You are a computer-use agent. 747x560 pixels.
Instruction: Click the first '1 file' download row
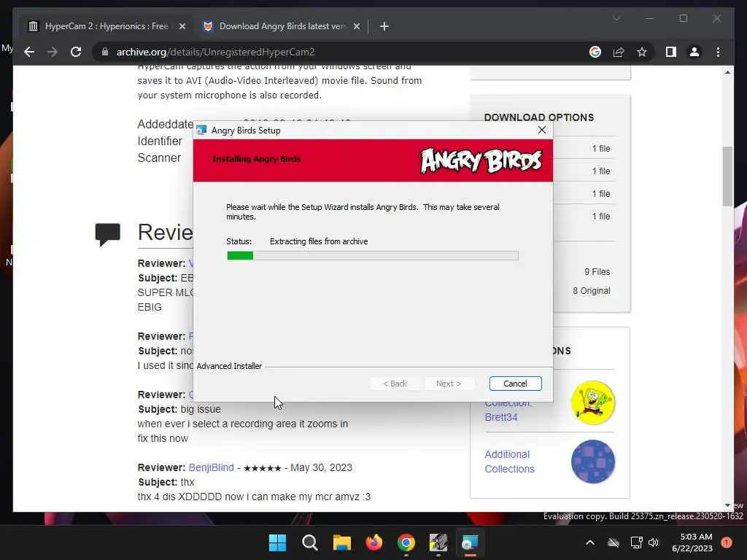(x=601, y=149)
